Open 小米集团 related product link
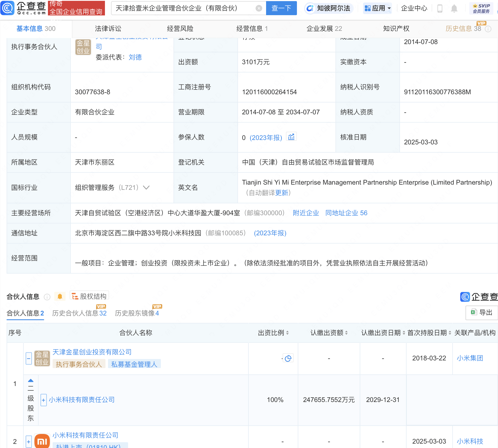498x448 pixels. 470,358
